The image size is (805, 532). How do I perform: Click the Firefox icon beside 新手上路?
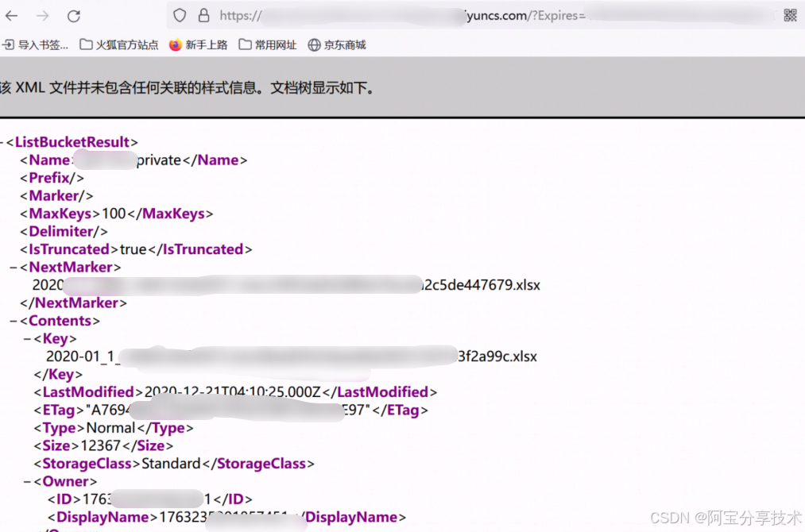(176, 45)
